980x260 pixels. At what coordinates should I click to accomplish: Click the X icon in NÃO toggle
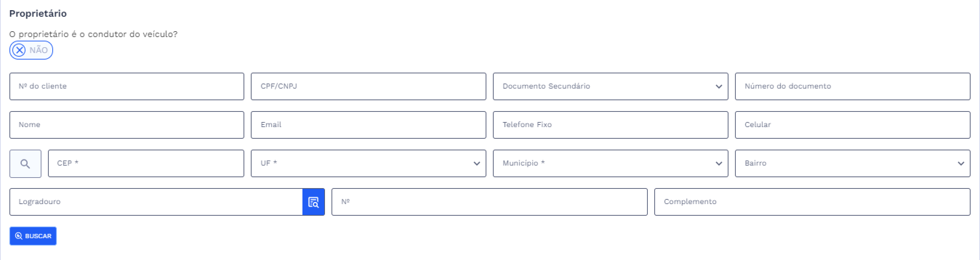coord(19,50)
